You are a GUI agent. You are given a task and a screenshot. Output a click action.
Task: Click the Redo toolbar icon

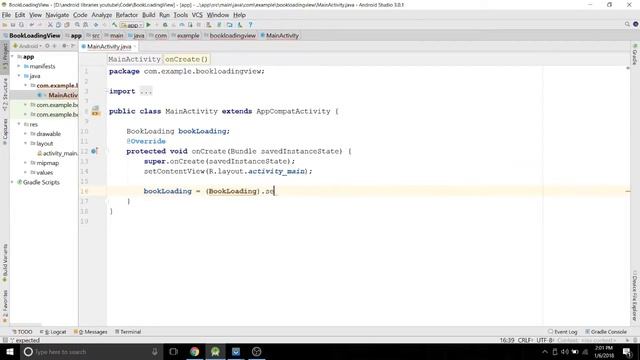[40, 25]
